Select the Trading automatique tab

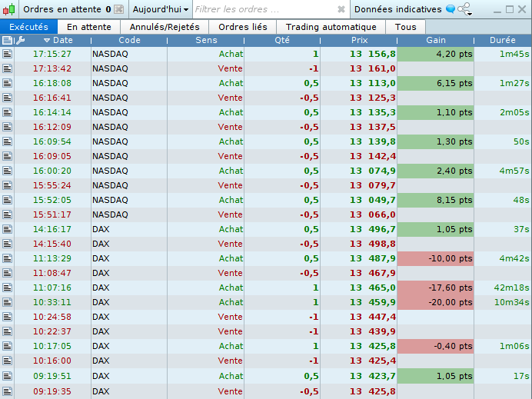[331, 27]
